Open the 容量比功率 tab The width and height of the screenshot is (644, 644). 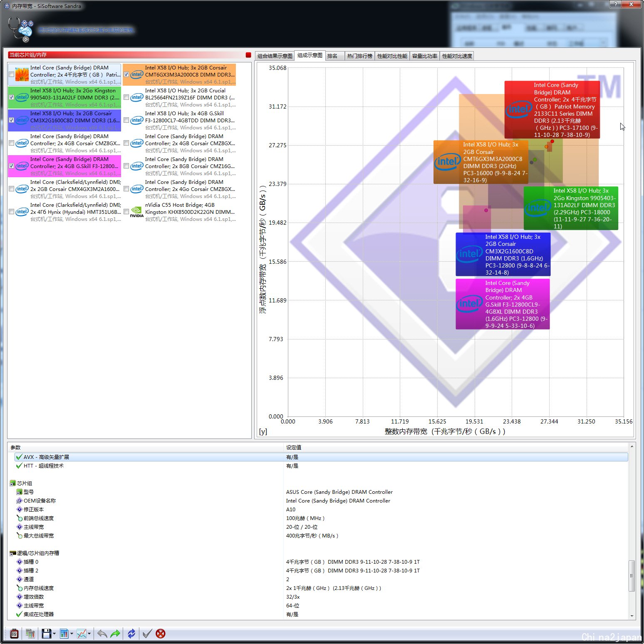(x=425, y=56)
